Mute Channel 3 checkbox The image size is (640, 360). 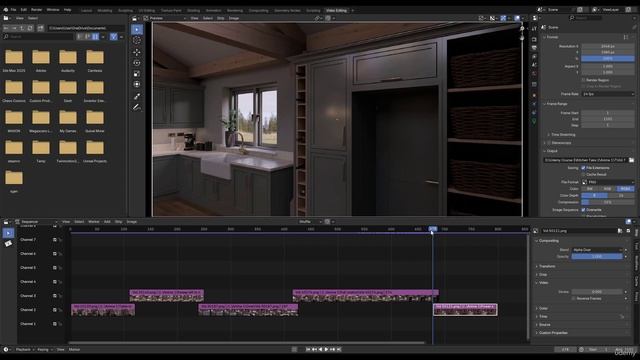point(55,296)
